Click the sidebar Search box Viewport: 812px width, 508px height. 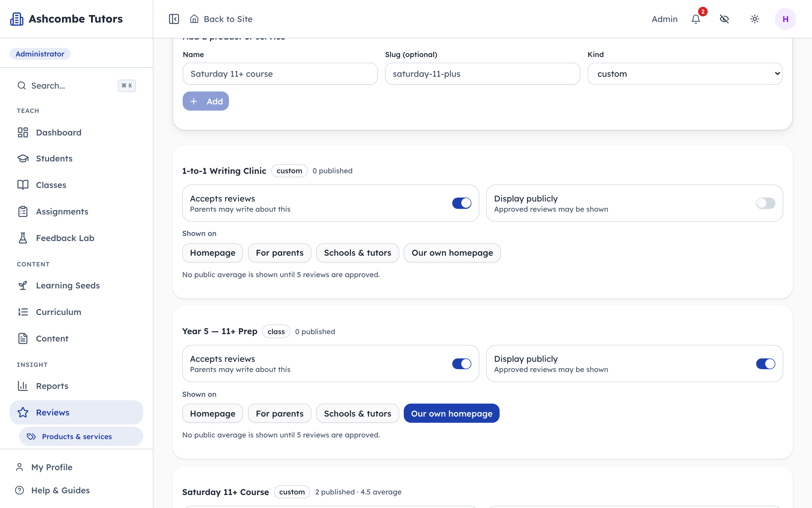tap(76, 86)
